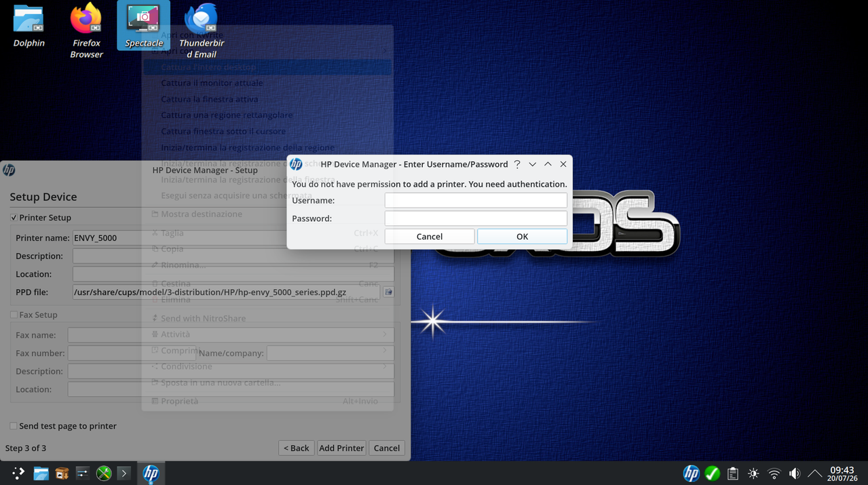Screen dimensions: 868x485
Task: Click the help question mark in the authentication dialog
Action: [x=517, y=164]
